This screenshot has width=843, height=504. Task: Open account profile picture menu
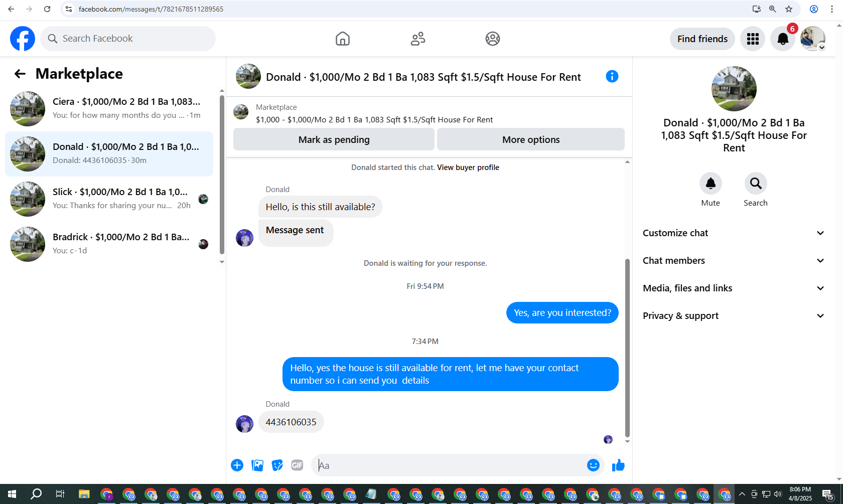[x=813, y=39]
